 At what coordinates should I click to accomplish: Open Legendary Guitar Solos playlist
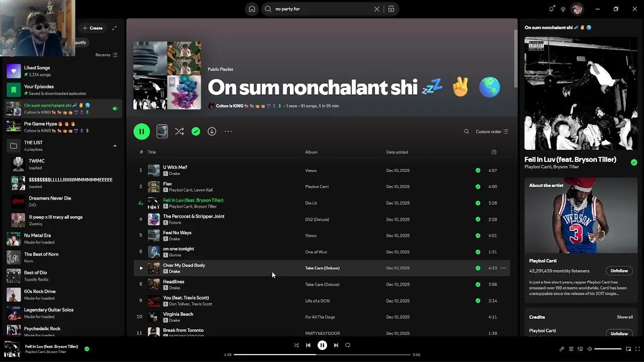63,313
